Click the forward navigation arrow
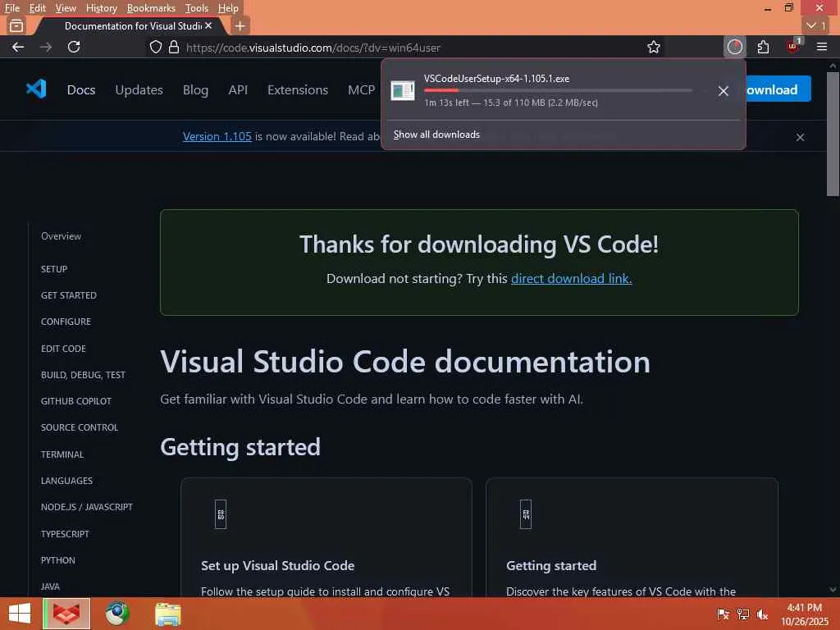 pos(46,47)
